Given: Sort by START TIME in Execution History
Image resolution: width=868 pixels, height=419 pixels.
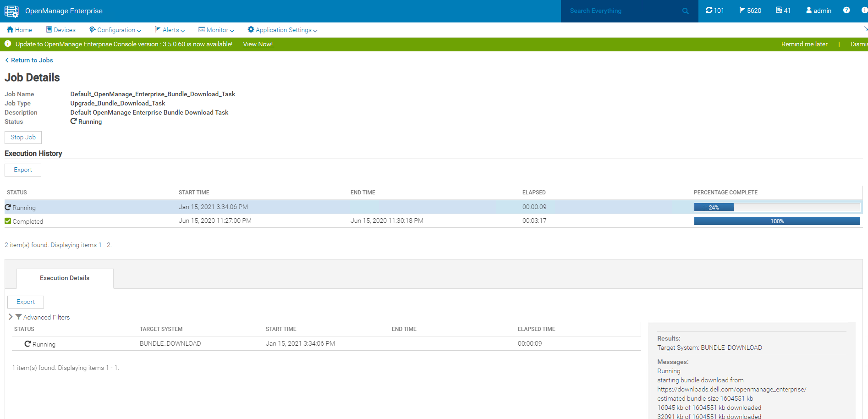Looking at the screenshot, I should (194, 193).
